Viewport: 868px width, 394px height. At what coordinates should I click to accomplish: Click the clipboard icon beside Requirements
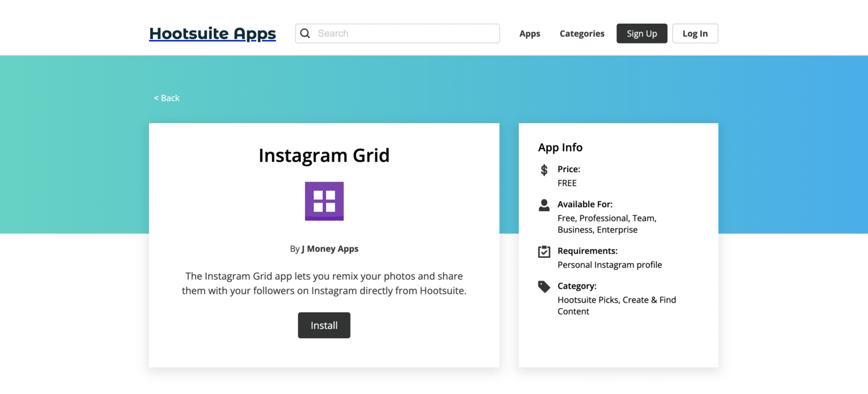543,251
